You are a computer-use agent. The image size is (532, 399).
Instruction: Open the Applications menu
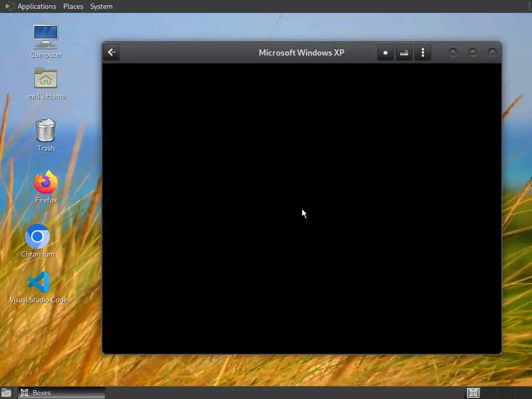click(x=37, y=6)
